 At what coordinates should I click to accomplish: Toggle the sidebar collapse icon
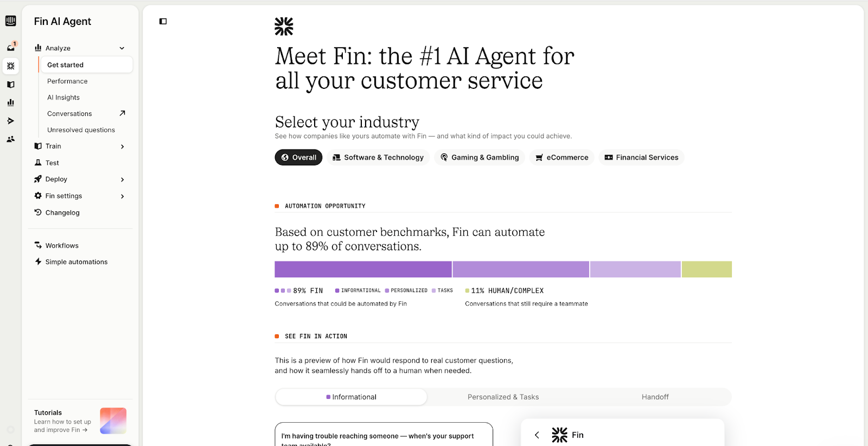click(163, 22)
